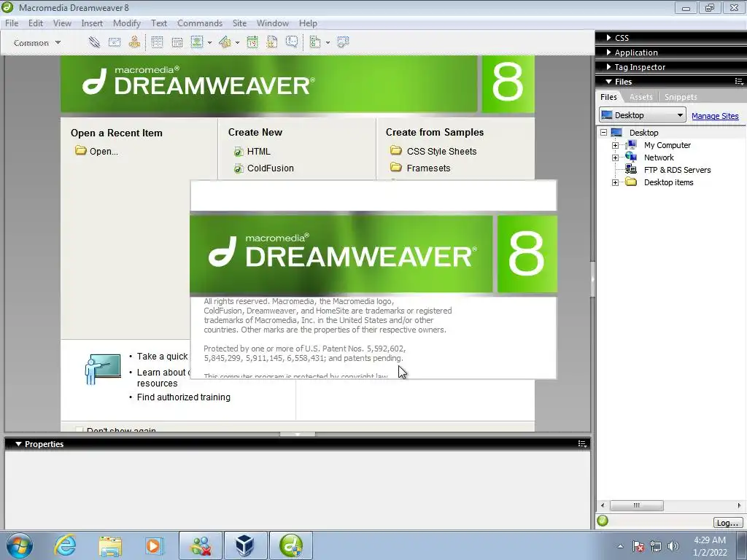Click the Hyperlink icon in Insert bar
The height and width of the screenshot is (560, 747).
tap(94, 42)
